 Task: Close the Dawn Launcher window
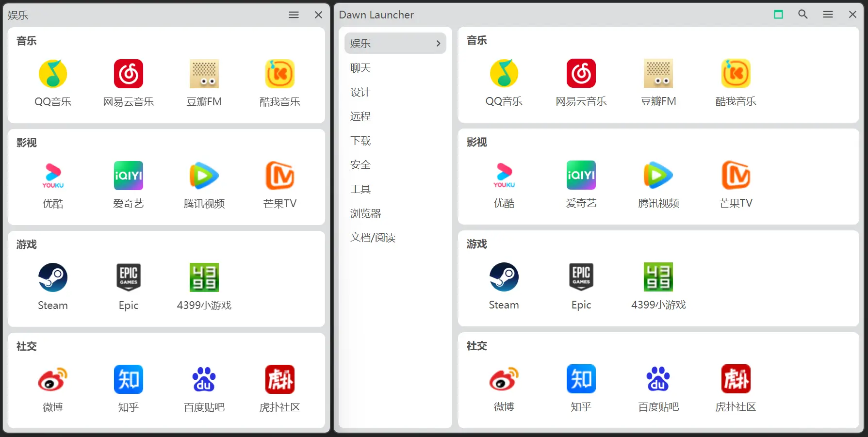pyautogui.click(x=852, y=15)
